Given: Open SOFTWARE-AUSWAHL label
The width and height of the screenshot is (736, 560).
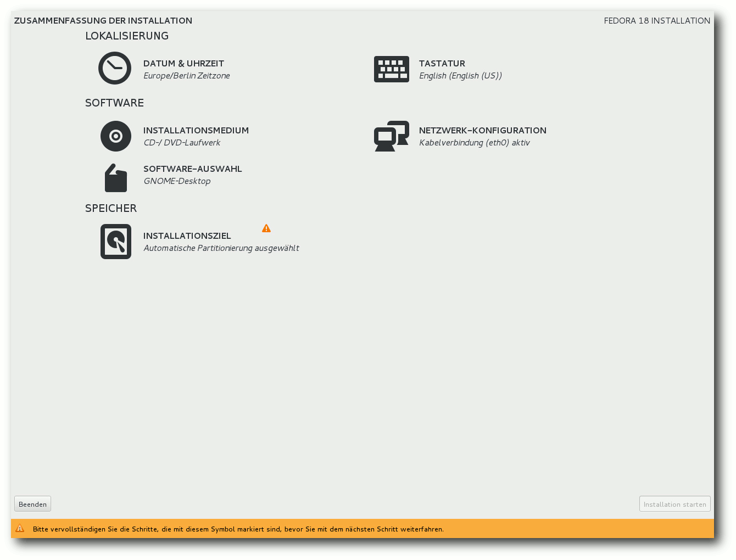Looking at the screenshot, I should [x=193, y=169].
